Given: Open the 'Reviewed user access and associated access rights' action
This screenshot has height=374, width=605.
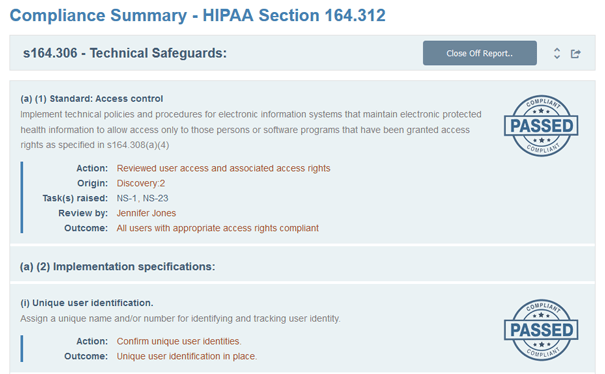Looking at the screenshot, I should coord(223,168).
